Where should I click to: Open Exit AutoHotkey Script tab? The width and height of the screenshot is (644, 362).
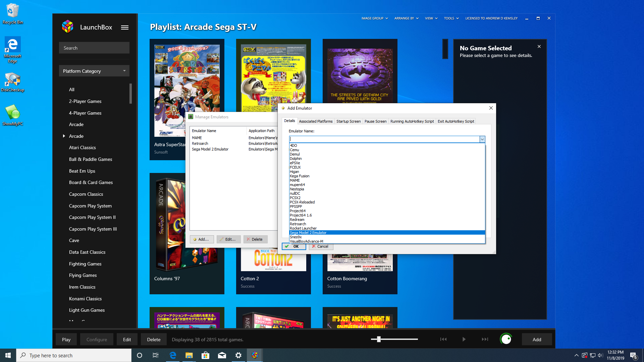[456, 121]
